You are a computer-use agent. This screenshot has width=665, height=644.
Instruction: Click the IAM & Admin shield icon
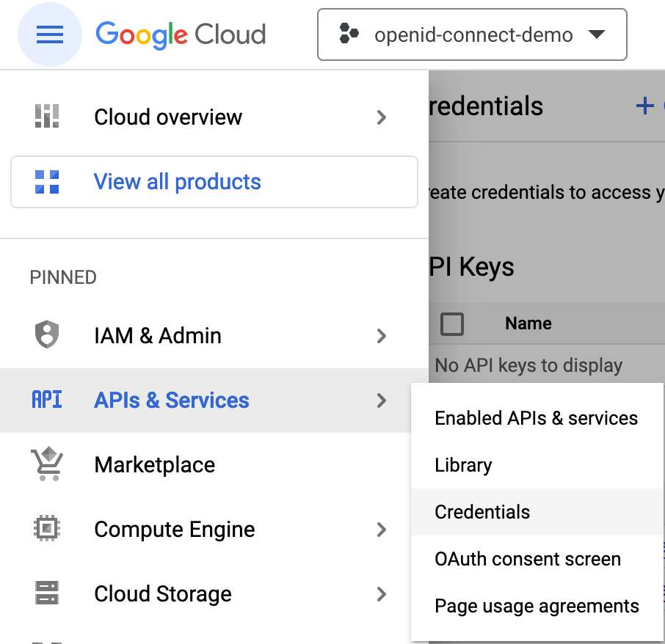pos(47,335)
